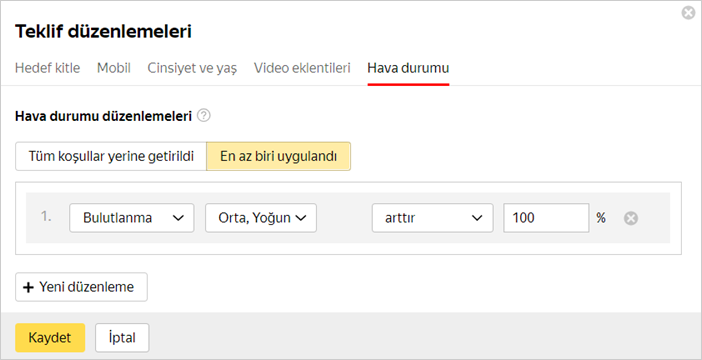
Task: Go to the Cinsiyet ve yaş tab
Action: (192, 68)
